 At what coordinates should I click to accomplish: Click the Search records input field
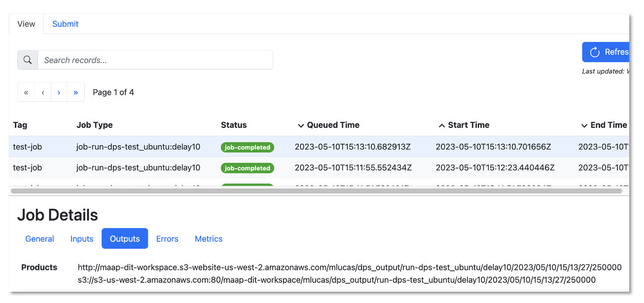tap(155, 60)
